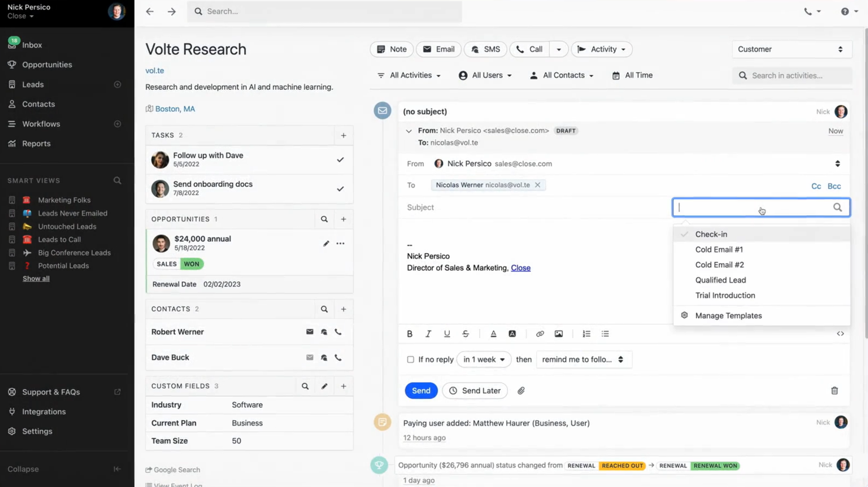Open the text color picker
The height and width of the screenshot is (487, 868).
tap(493, 333)
